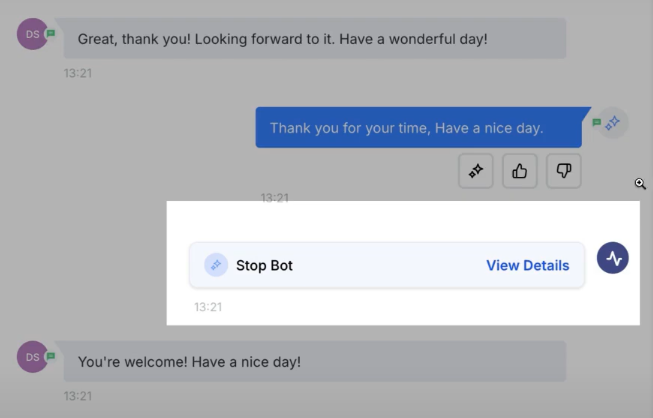
Task: Click the magnifier zoom icon at right edge
Action: coord(640,184)
